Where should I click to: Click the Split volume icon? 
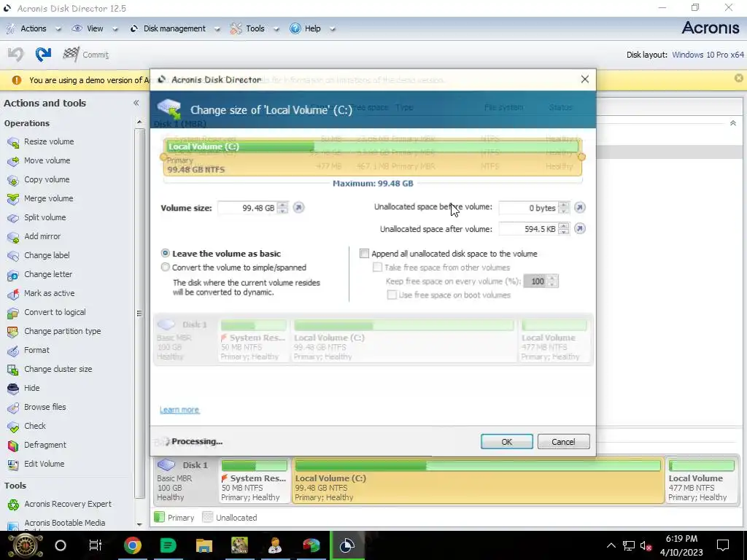click(x=13, y=217)
